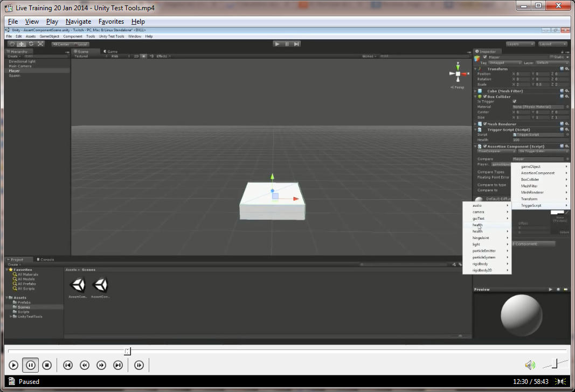Choose rigidbody2D in the submenu

(x=487, y=270)
